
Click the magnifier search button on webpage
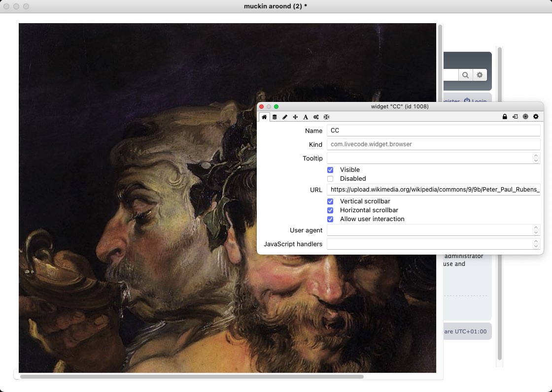(465, 75)
